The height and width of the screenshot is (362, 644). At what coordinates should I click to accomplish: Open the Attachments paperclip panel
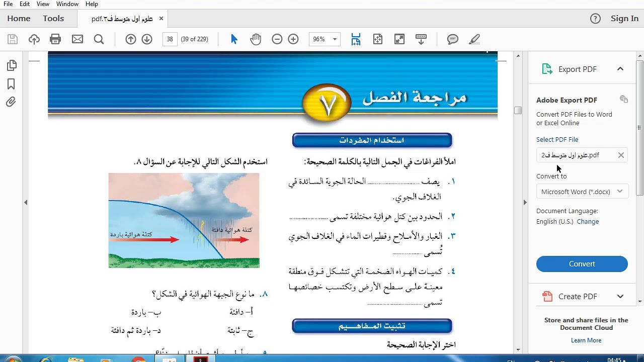coord(11,102)
